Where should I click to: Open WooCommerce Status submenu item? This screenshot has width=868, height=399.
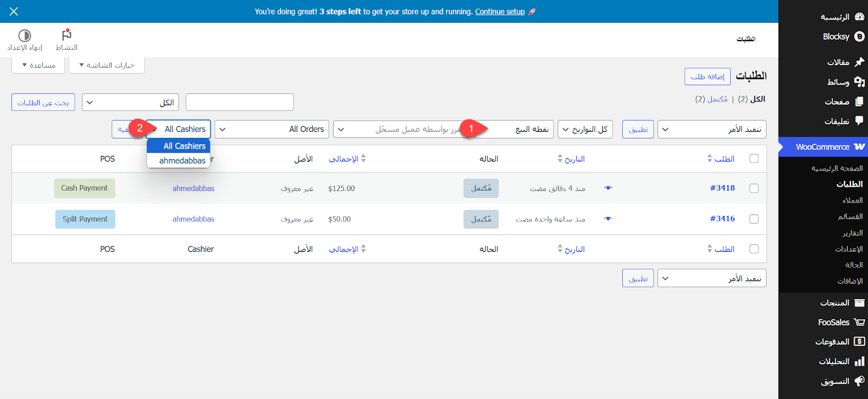[854, 265]
